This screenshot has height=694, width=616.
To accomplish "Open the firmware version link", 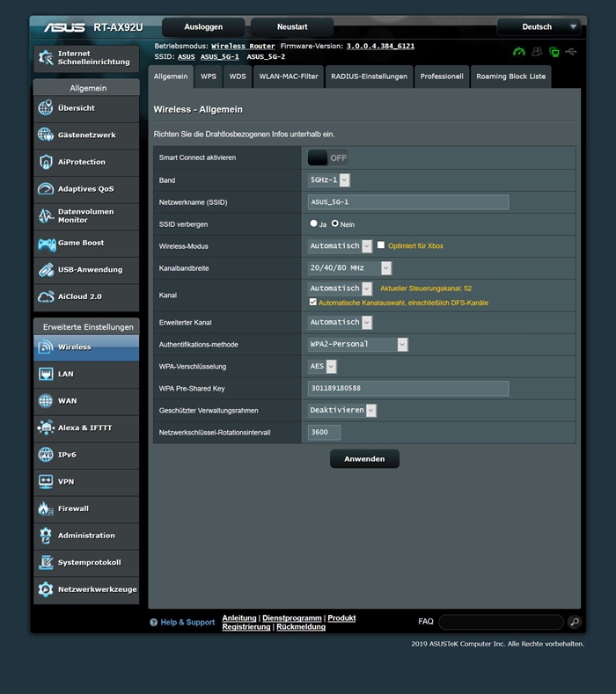I will click(x=380, y=46).
